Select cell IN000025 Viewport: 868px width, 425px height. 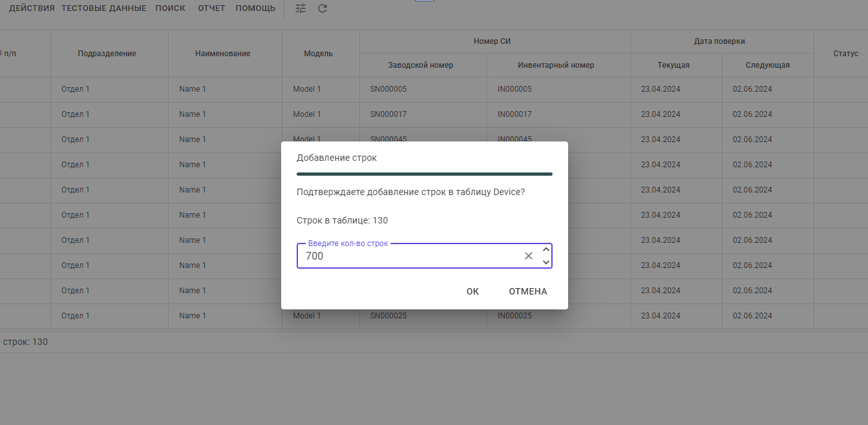514,316
